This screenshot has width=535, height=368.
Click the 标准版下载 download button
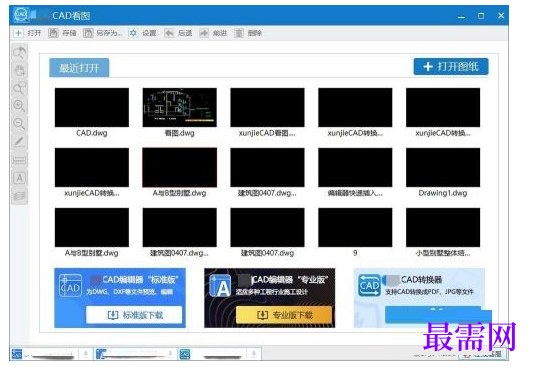point(134,315)
